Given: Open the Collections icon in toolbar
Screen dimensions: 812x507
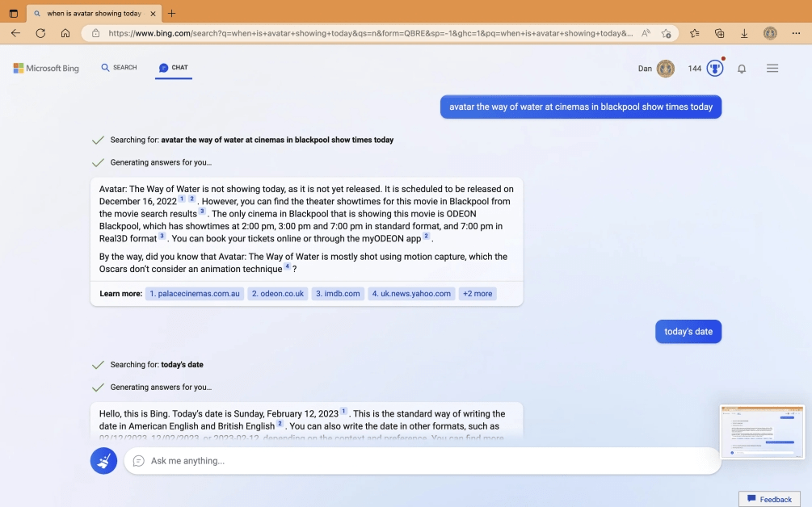Looking at the screenshot, I should click(x=719, y=33).
